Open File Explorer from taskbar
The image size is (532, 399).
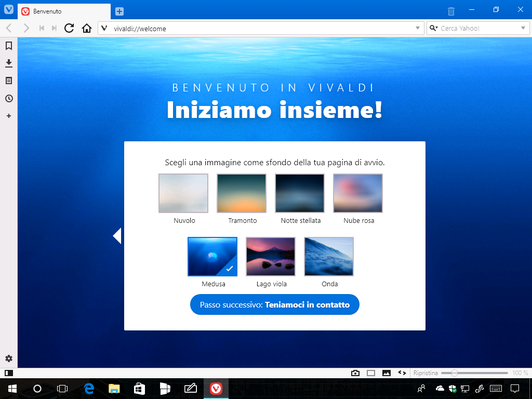114,389
